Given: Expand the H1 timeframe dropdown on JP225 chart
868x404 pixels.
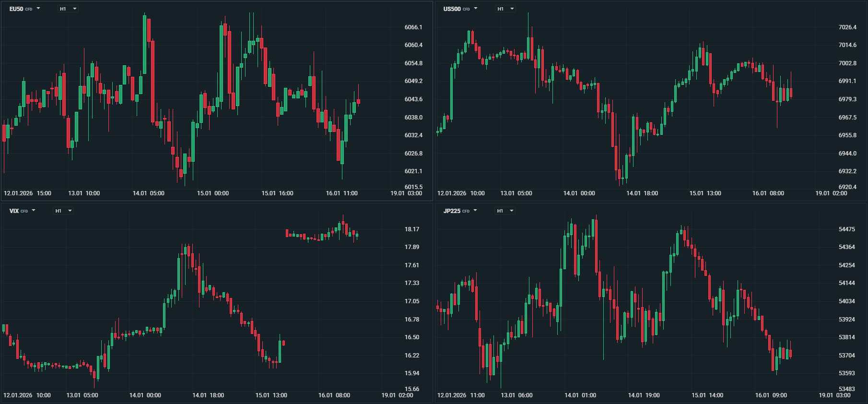Looking at the screenshot, I should coord(505,211).
